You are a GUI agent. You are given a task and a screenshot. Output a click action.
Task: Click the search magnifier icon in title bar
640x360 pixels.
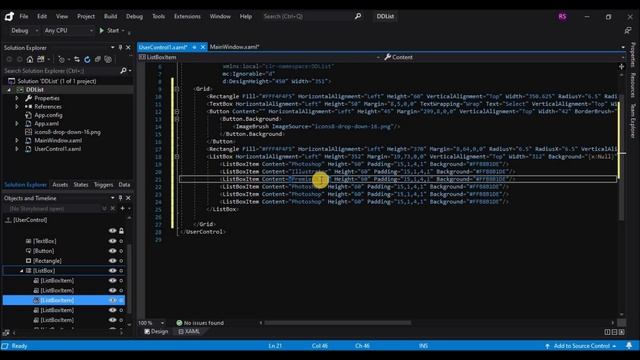[x=358, y=16]
